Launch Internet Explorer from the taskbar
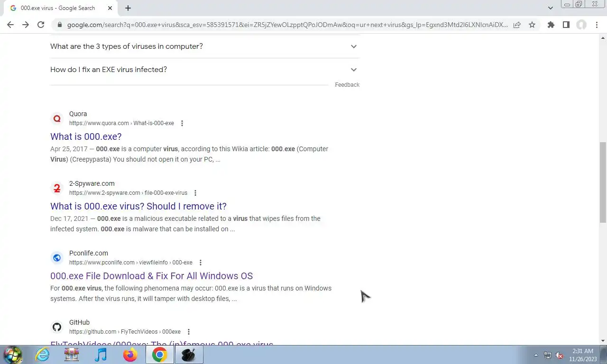607x364 pixels. (42, 355)
